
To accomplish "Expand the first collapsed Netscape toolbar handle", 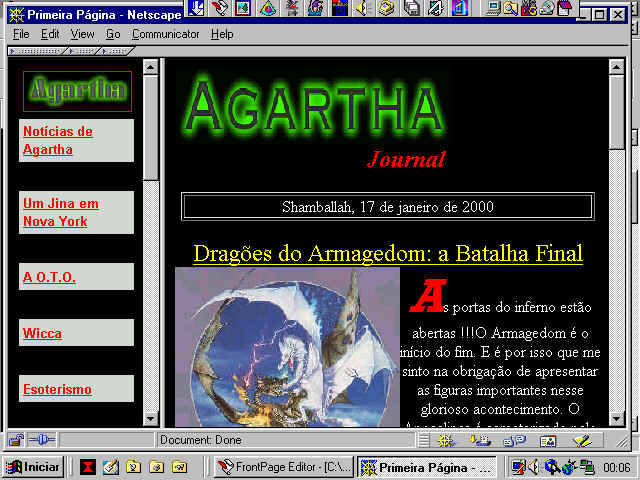I will 36,51.
